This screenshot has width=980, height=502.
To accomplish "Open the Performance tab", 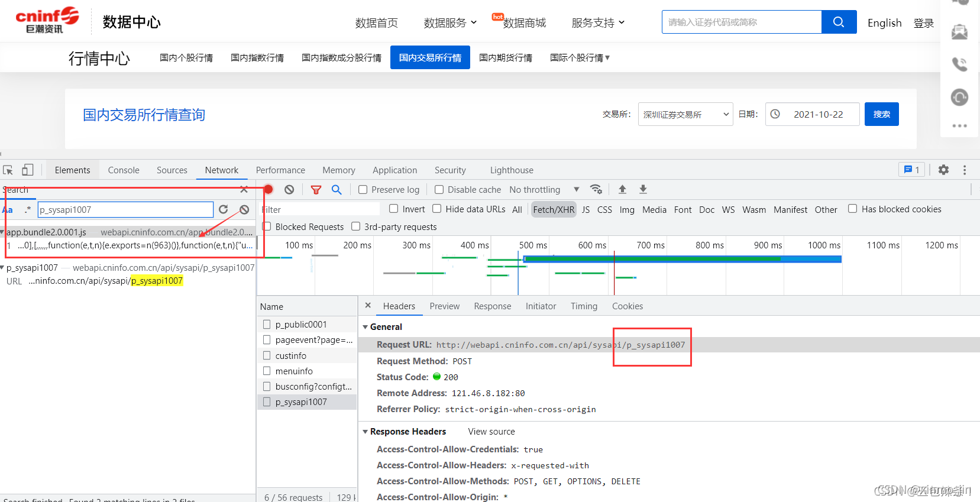I will coord(280,170).
